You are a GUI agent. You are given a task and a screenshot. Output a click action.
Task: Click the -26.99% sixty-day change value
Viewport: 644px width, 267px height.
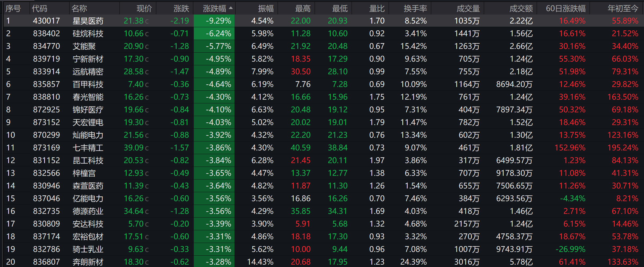click(571, 249)
